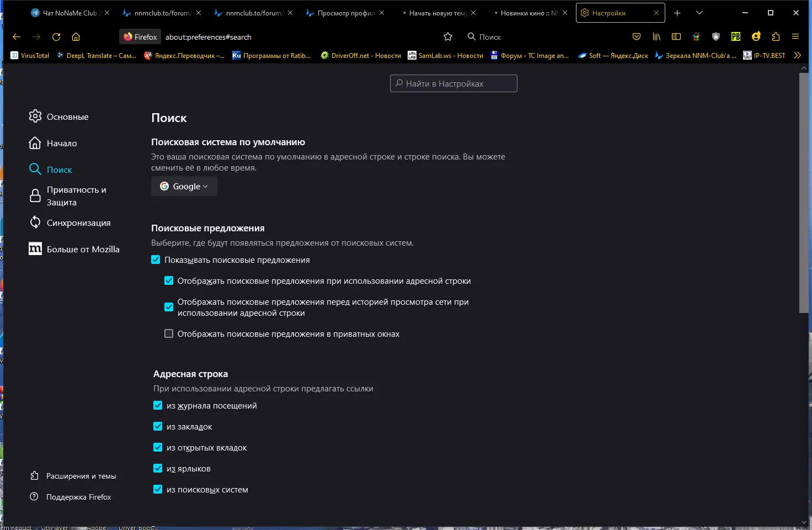Image resolution: width=812 pixels, height=530 pixels.
Task: Toggle suggestions before browsing history checkbox
Action: [169, 307]
